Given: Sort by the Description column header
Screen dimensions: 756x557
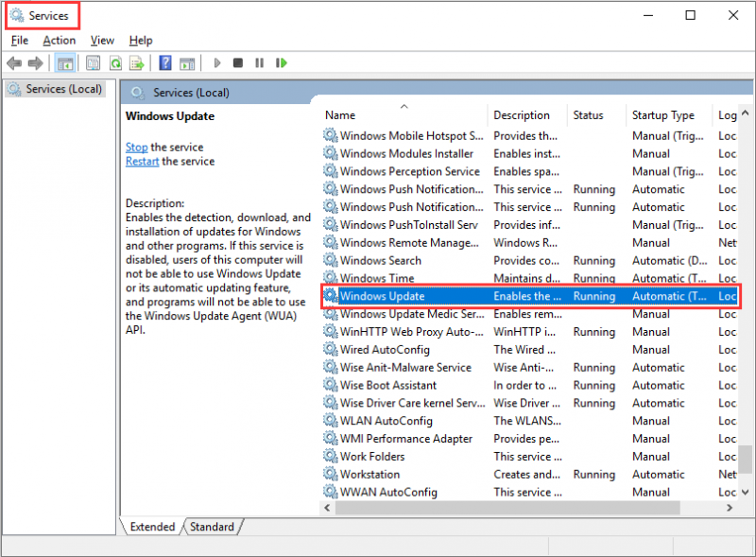Looking at the screenshot, I should (x=527, y=115).
